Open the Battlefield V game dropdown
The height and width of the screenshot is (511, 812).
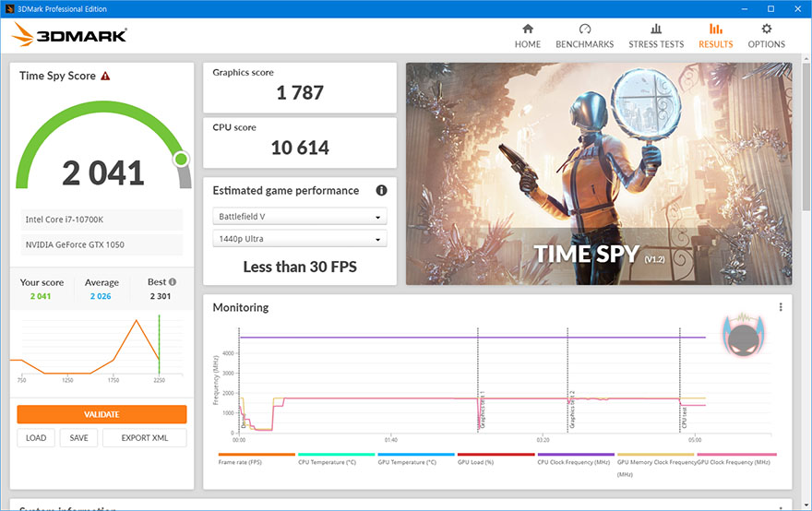(300, 217)
